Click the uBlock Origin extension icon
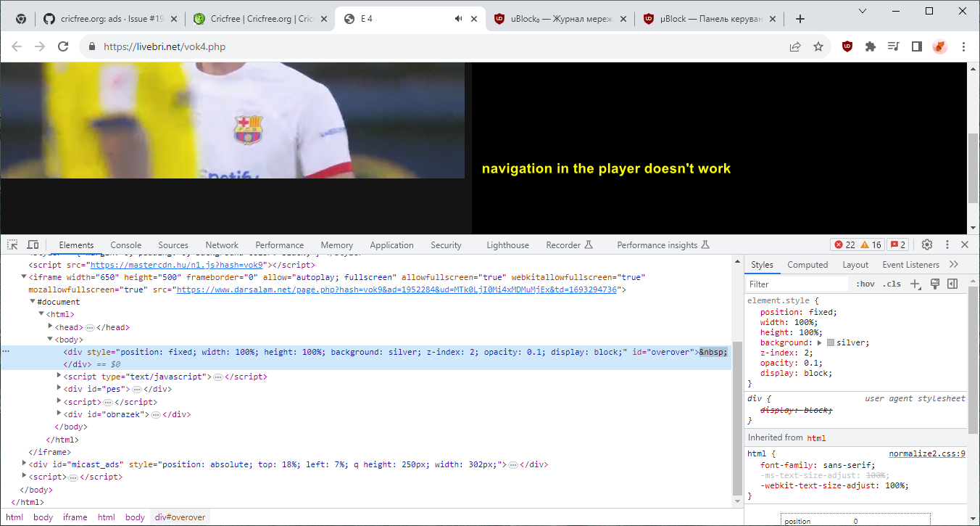The width and height of the screenshot is (980, 526). [848, 46]
